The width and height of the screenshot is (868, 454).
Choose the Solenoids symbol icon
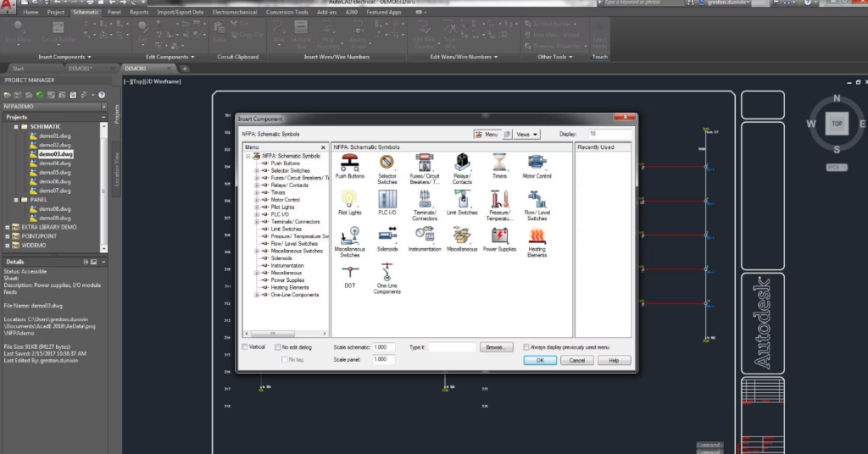point(387,236)
